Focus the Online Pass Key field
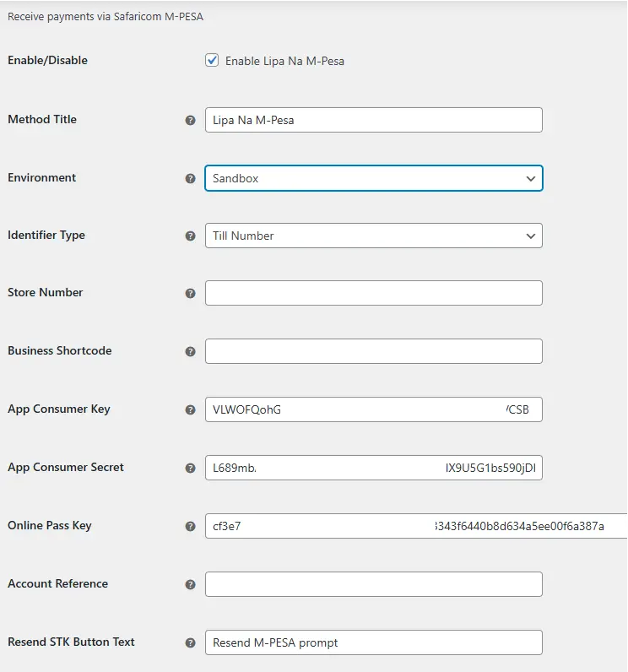Viewport: 628px width, 672px height. coord(416,526)
